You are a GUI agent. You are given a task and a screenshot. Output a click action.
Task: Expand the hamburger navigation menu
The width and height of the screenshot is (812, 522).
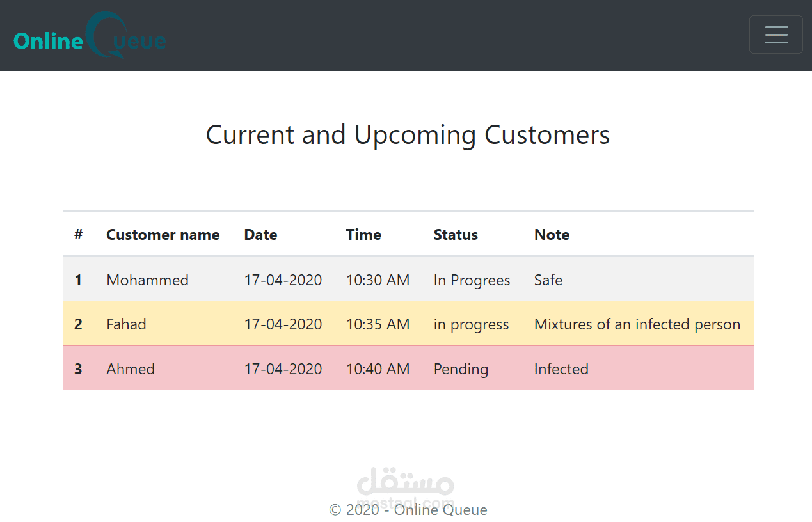pos(776,35)
